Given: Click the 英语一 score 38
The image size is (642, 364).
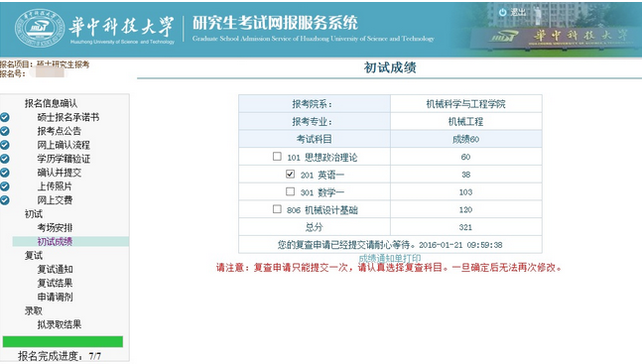Looking at the screenshot, I should click(465, 175).
